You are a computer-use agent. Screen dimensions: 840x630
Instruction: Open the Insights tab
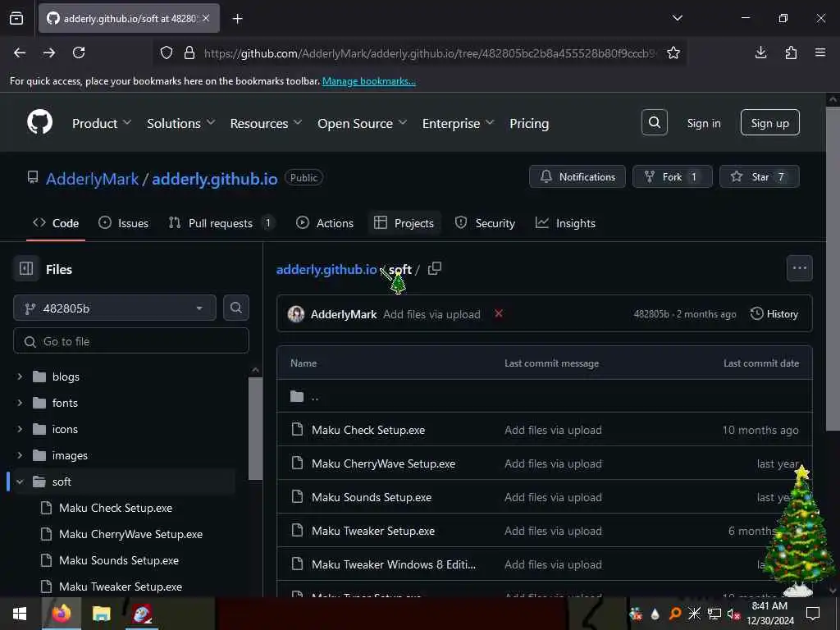click(x=565, y=223)
